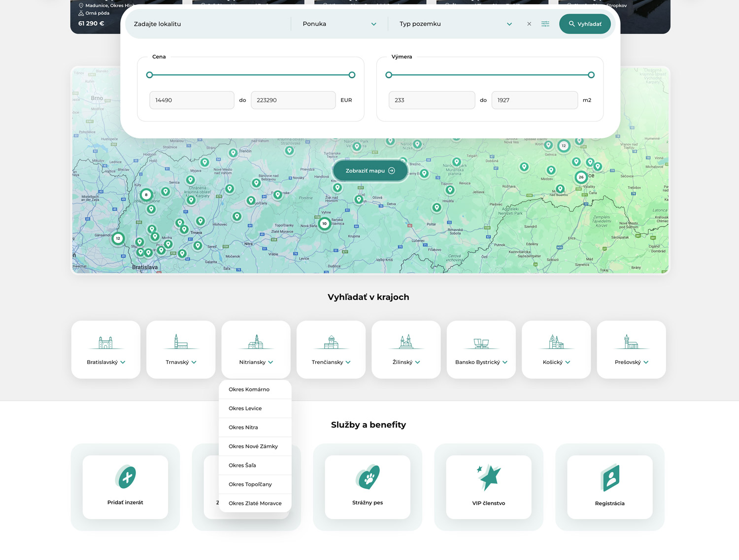This screenshot has height=560, width=739.
Task: Click the filter settings sliders icon
Action: [x=545, y=24]
